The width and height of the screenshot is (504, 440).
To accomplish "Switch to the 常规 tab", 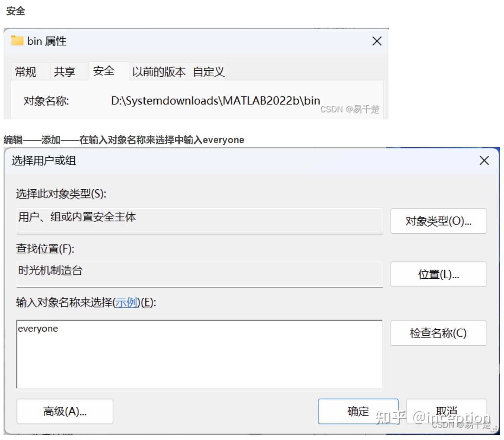I will coord(25,72).
